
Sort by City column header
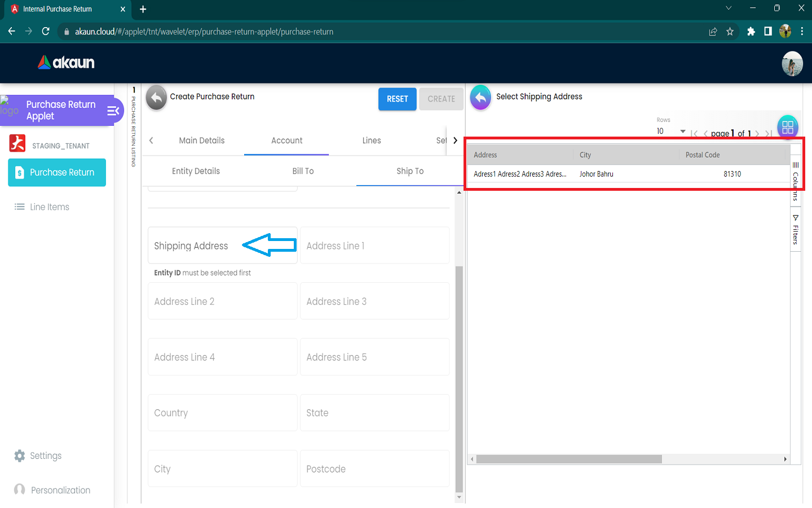tap(626, 155)
